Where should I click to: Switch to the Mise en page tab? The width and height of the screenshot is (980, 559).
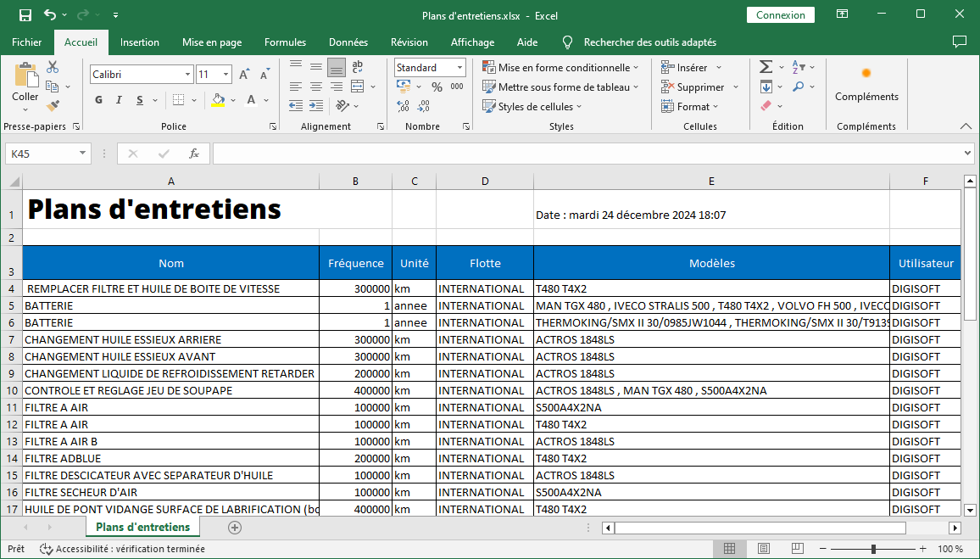(212, 42)
